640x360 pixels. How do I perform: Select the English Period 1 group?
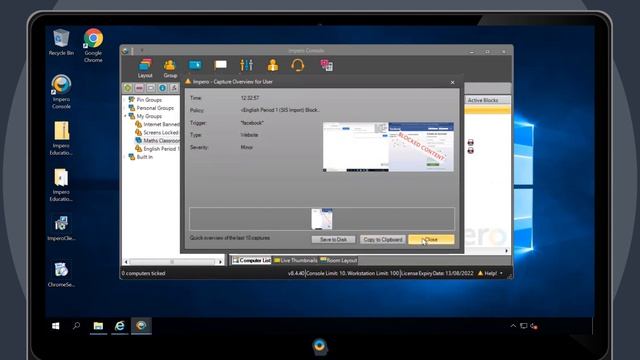coord(161,149)
